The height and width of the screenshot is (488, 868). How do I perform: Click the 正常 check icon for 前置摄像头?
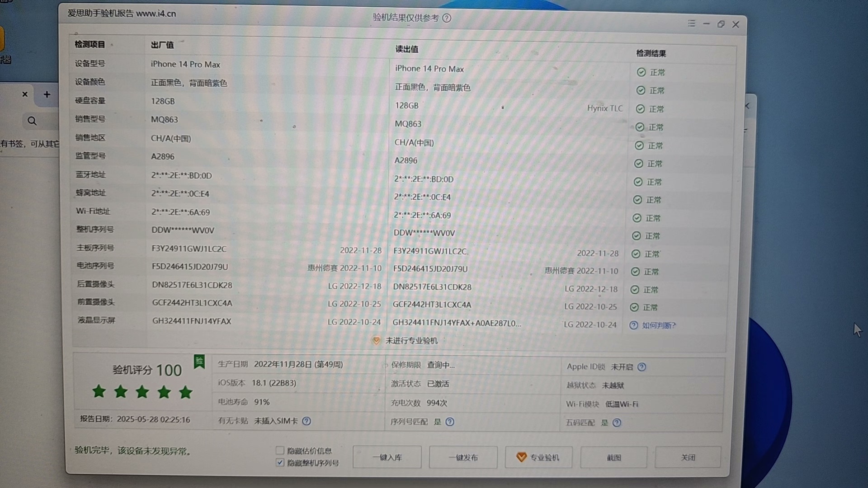tap(634, 307)
